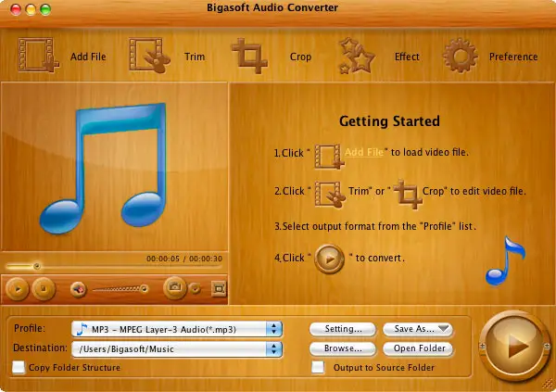Enable the Copy Folder Structure checkbox
The width and height of the screenshot is (556, 392).
coord(19,368)
